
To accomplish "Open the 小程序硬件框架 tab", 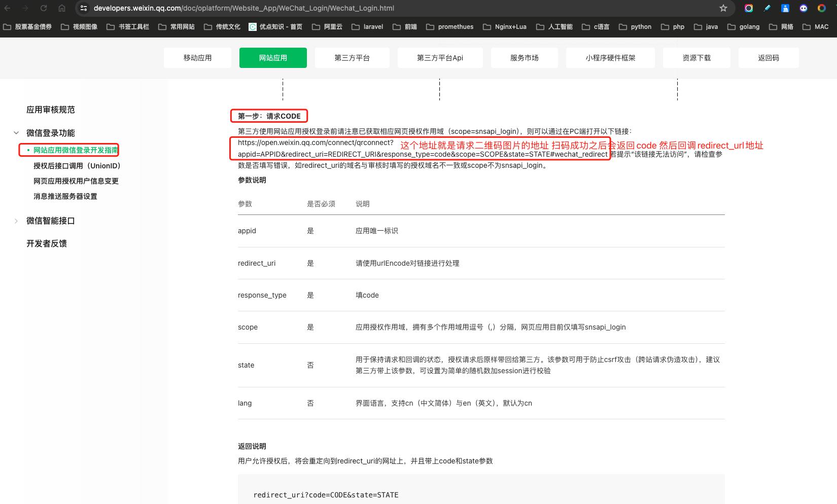I will [610, 58].
